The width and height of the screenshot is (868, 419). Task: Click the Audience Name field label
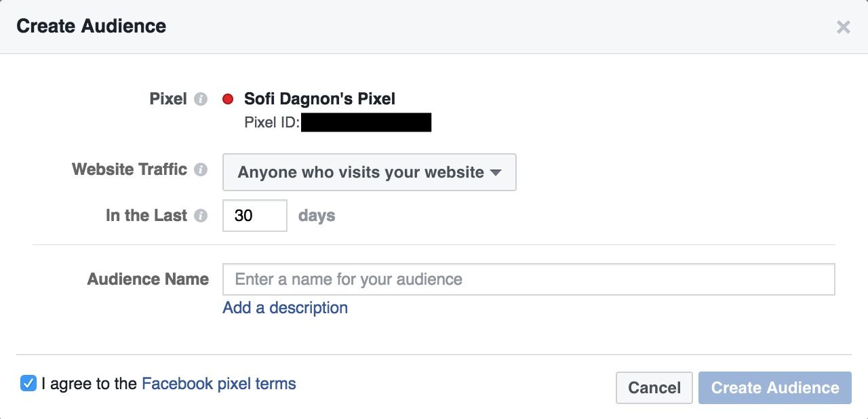[x=148, y=279]
